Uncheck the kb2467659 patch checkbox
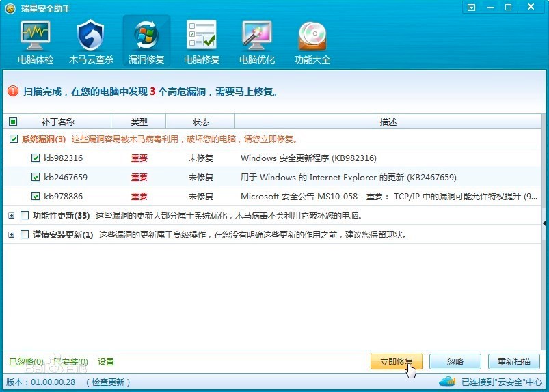Image resolution: width=549 pixels, height=392 pixels. pos(36,177)
